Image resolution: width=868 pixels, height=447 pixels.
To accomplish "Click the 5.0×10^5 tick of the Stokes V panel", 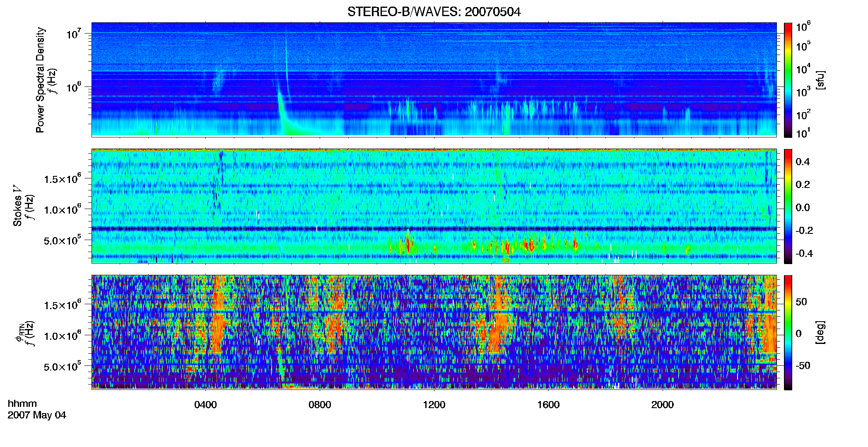I will 63,240.
